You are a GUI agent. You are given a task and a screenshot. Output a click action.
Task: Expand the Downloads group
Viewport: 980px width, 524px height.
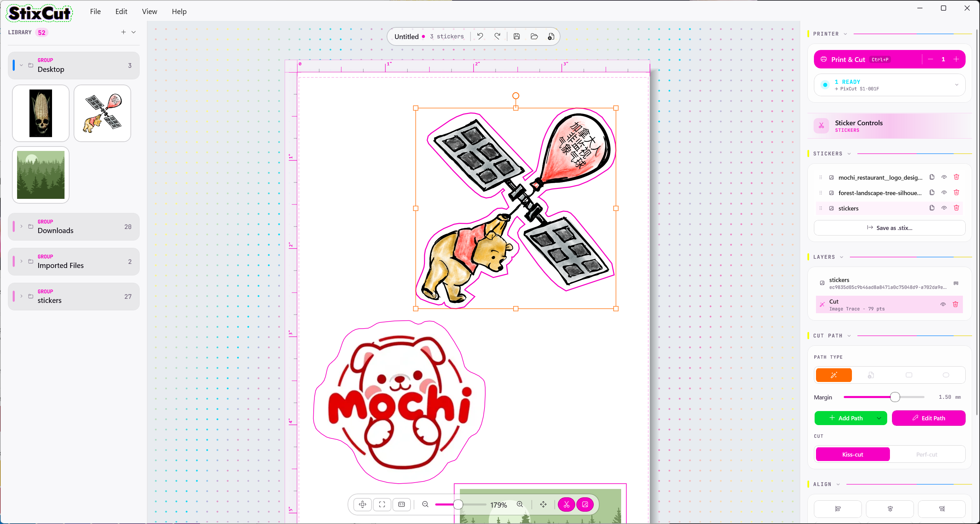21,226
